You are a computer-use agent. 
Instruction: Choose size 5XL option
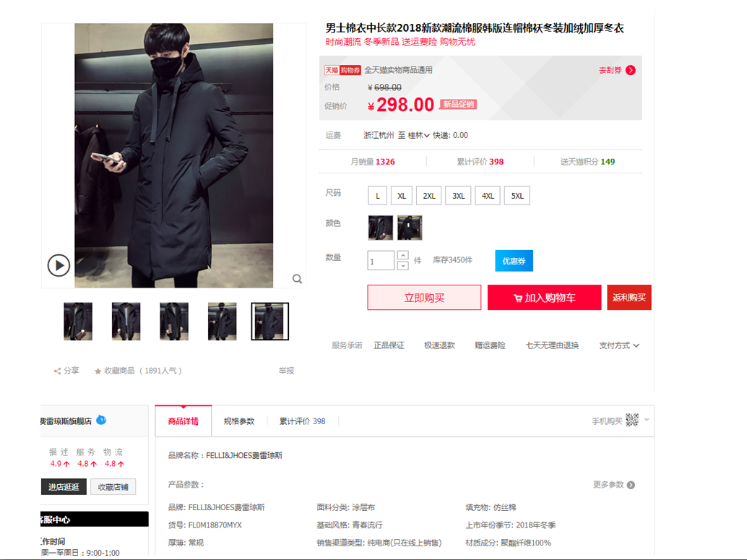(x=517, y=196)
